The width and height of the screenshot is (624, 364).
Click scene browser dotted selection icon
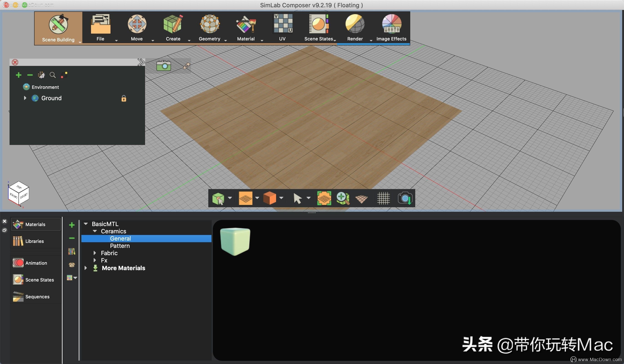(41, 75)
